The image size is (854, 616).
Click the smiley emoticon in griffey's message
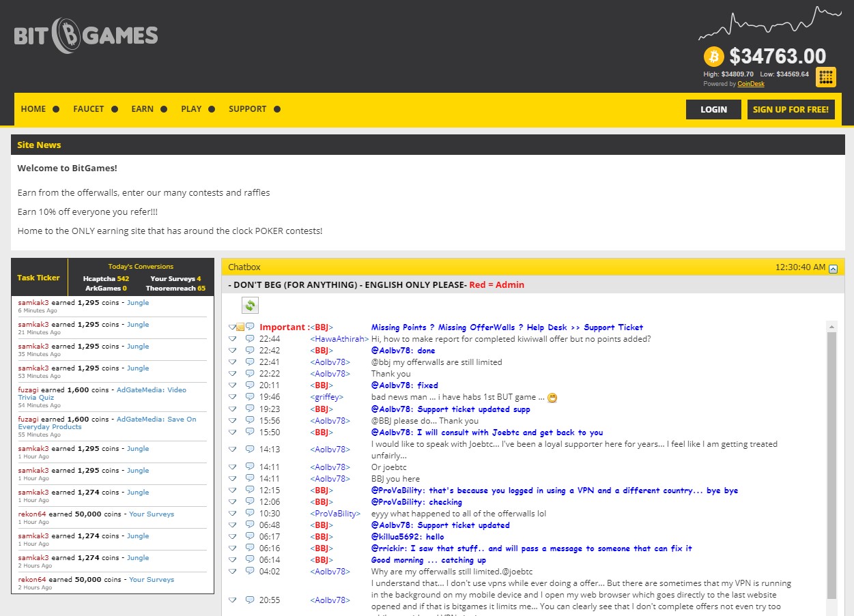pos(552,398)
